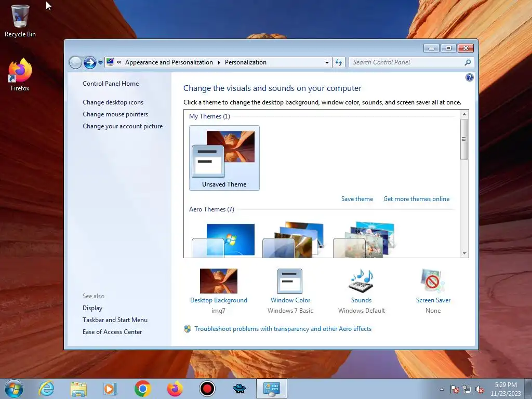Click the theme list scroll down arrow
Screen dimensions: 532x399
tap(464, 253)
